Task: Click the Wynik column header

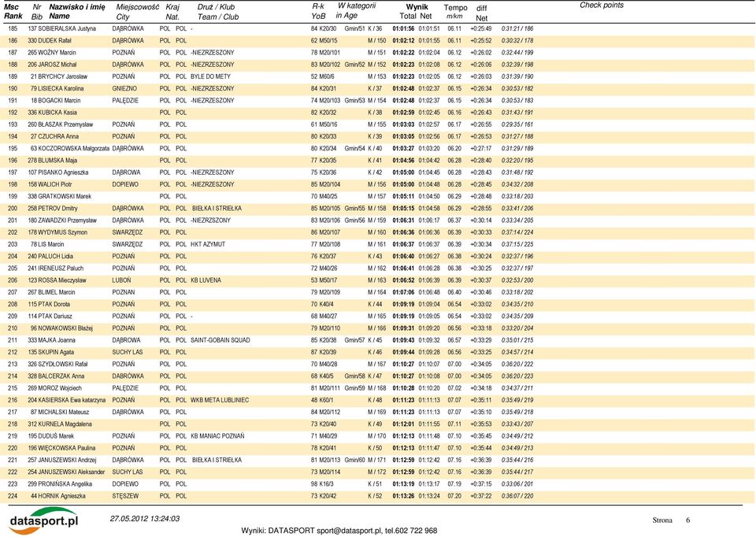Action: 417,7
